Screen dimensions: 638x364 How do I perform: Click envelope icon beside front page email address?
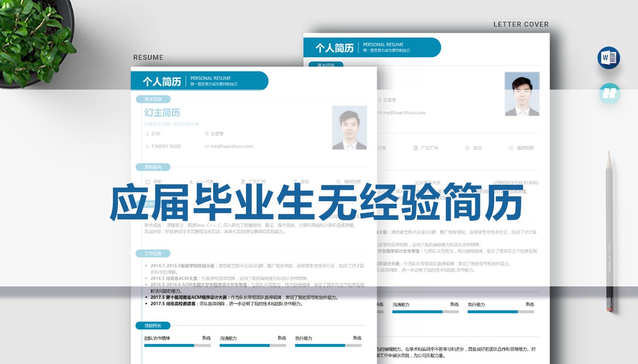pyautogui.click(x=207, y=146)
